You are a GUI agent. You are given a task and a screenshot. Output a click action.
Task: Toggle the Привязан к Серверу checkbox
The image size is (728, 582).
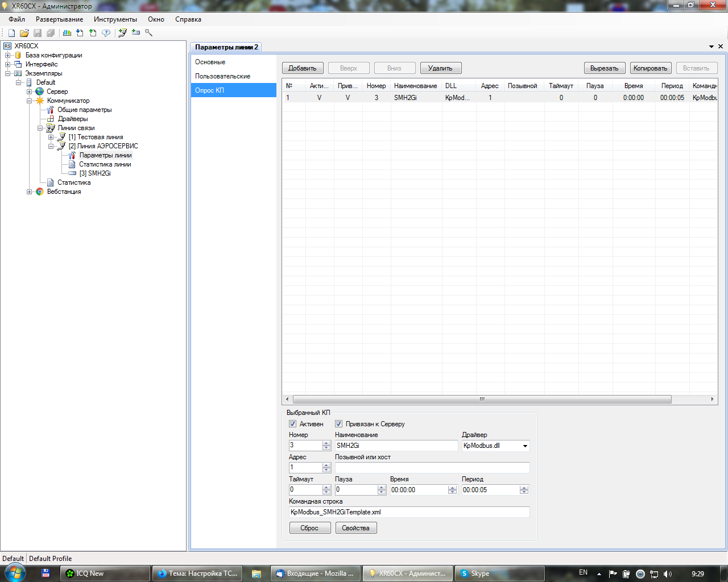tap(338, 424)
